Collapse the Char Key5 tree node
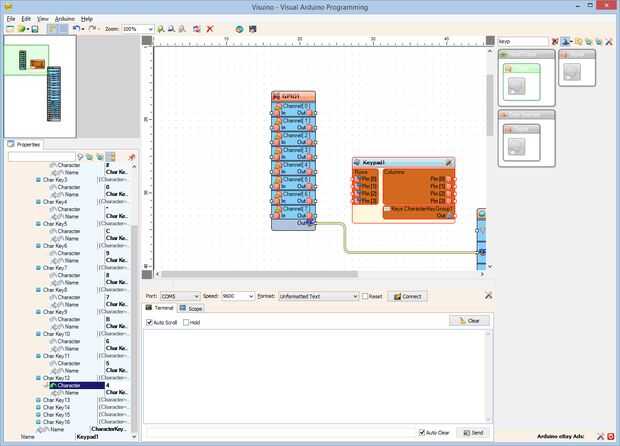 38,224
